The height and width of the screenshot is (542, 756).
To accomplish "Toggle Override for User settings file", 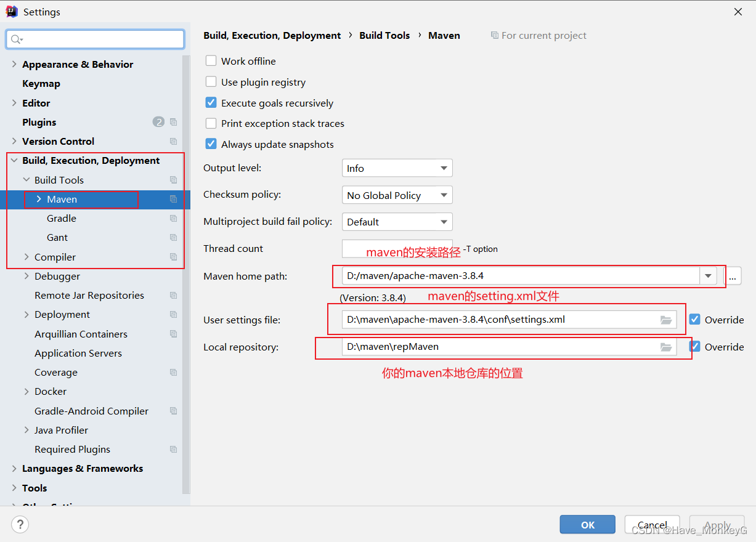I will coord(695,320).
